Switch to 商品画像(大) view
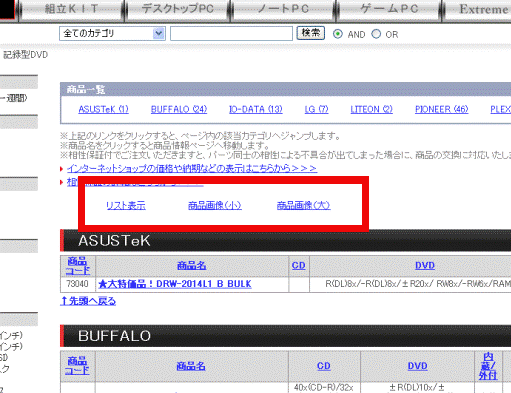Viewport: 511px width, 393px height. coord(303,205)
